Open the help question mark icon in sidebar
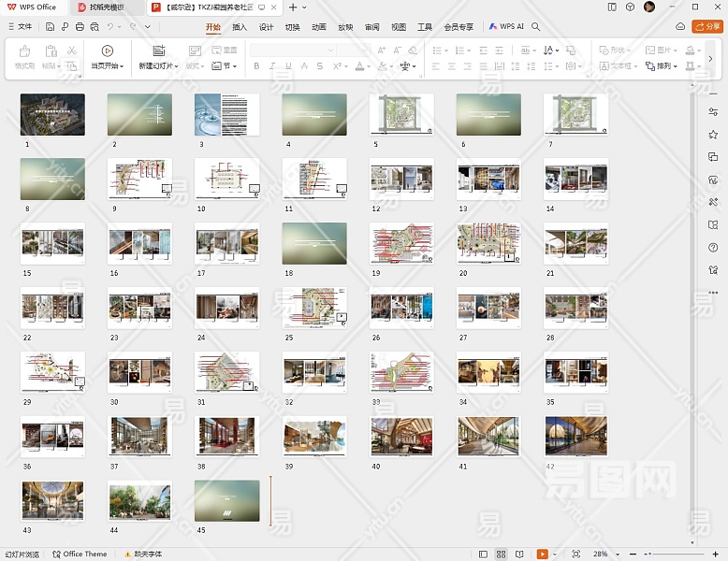This screenshot has width=728, height=561. [713, 248]
